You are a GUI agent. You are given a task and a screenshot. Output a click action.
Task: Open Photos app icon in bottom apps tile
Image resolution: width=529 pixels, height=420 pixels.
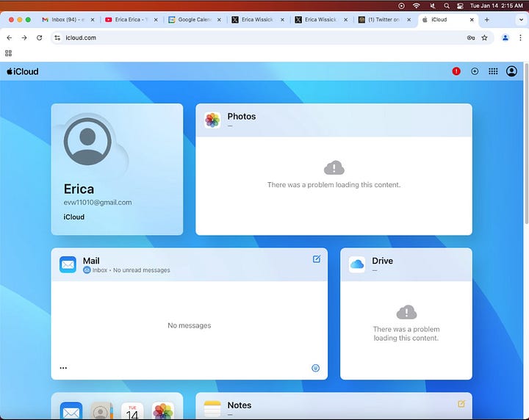[163, 411]
